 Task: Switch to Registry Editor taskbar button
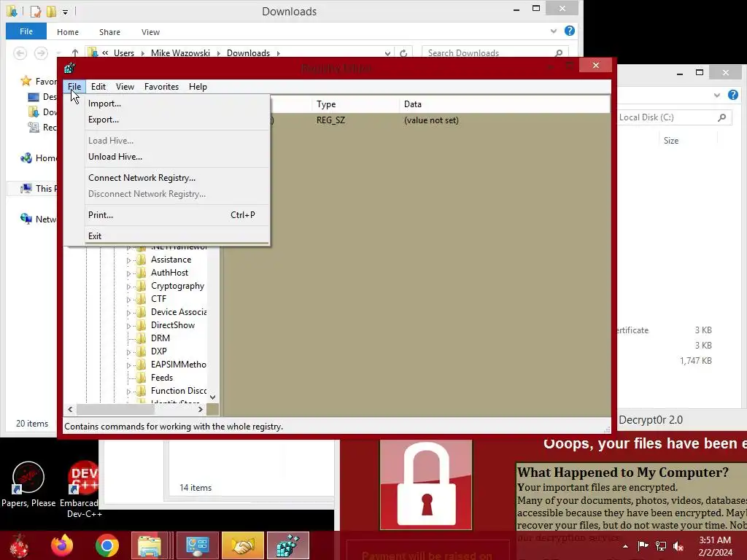287,545
